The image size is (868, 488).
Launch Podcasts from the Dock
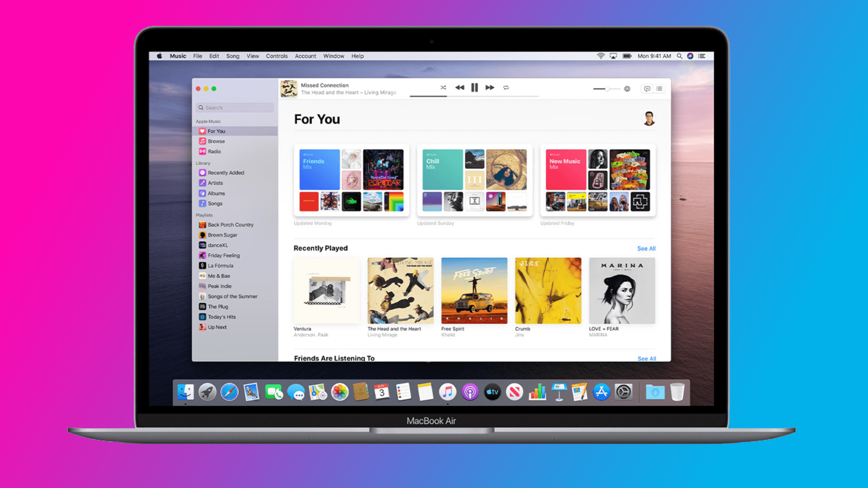pyautogui.click(x=470, y=392)
